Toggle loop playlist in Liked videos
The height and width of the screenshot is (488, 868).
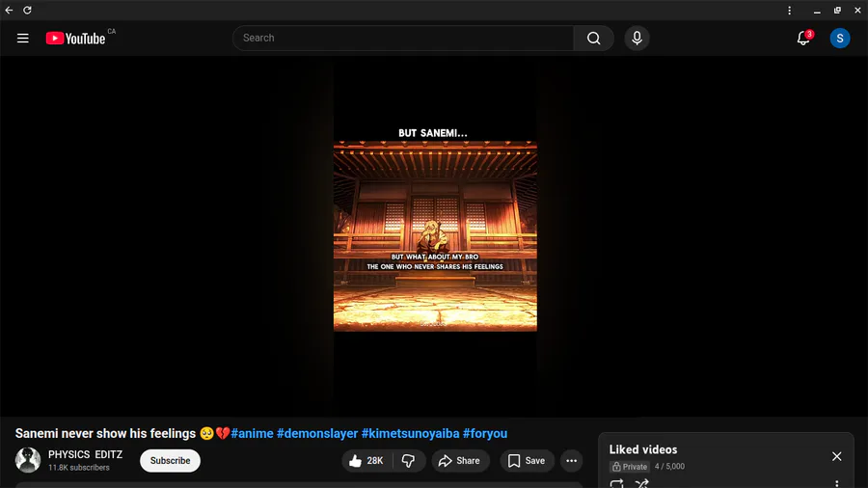[x=616, y=483]
